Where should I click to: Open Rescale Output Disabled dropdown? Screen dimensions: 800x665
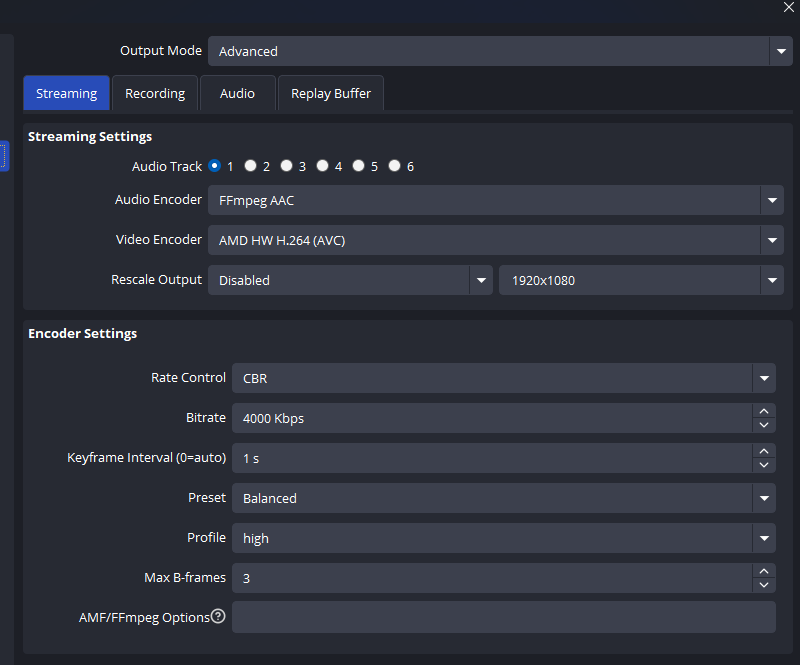point(350,280)
